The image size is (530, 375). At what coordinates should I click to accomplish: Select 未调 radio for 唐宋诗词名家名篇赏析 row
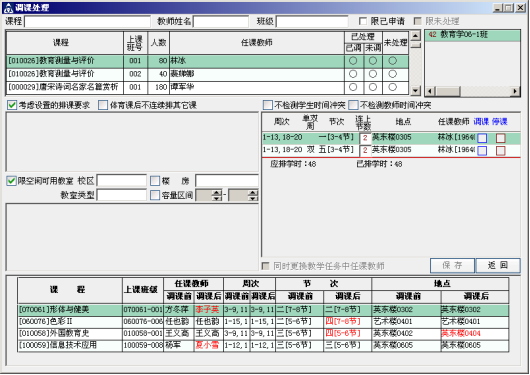tap(373, 87)
